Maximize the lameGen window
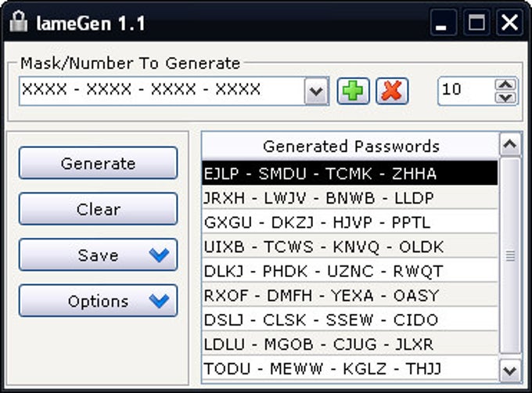The height and width of the screenshot is (393, 532). tap(476, 23)
